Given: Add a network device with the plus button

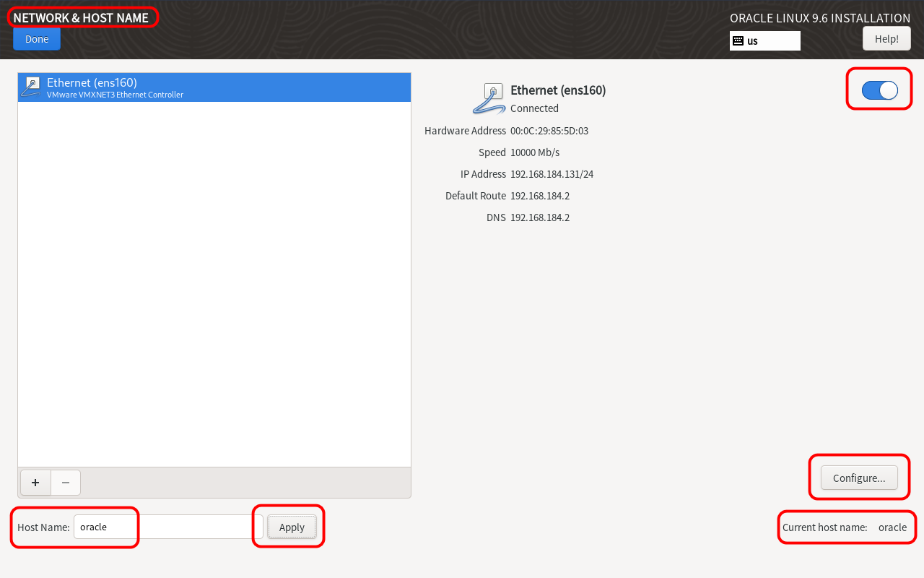Looking at the screenshot, I should pos(35,483).
